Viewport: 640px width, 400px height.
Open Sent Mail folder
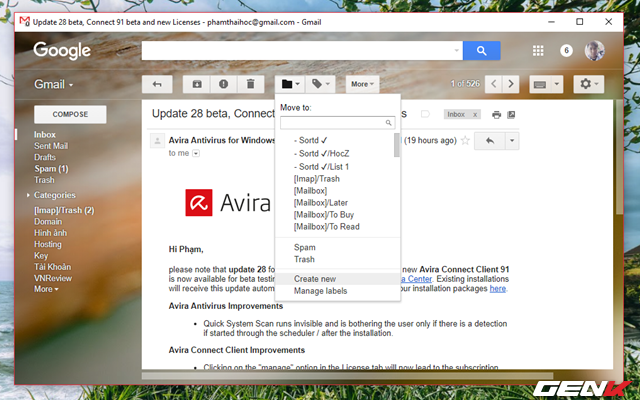(51, 146)
